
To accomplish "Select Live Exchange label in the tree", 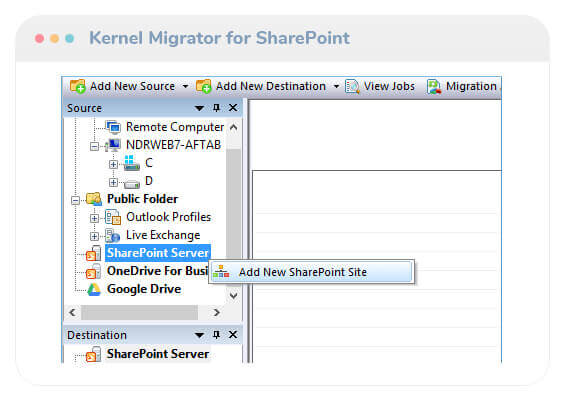I will [163, 235].
